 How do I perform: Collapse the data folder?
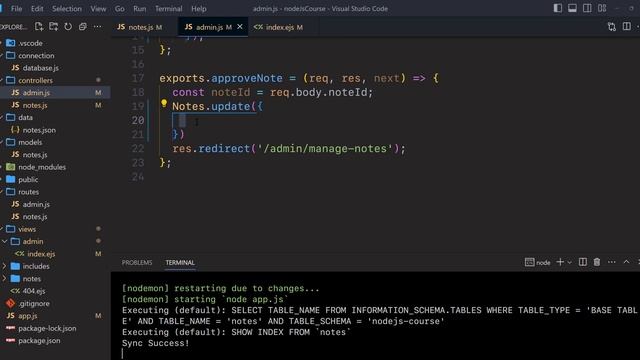coord(25,118)
